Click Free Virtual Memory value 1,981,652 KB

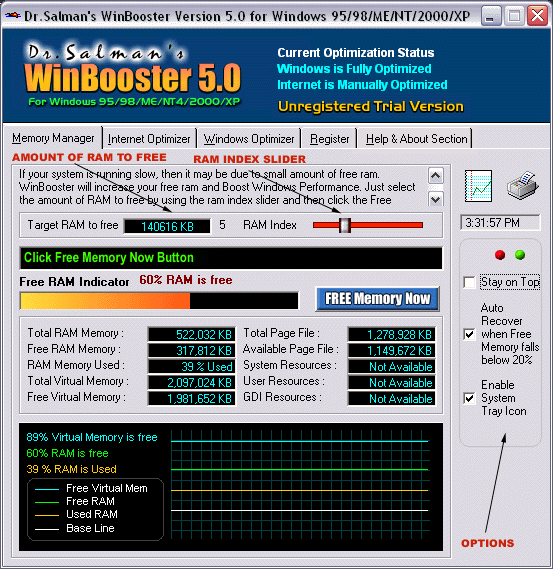(192, 398)
